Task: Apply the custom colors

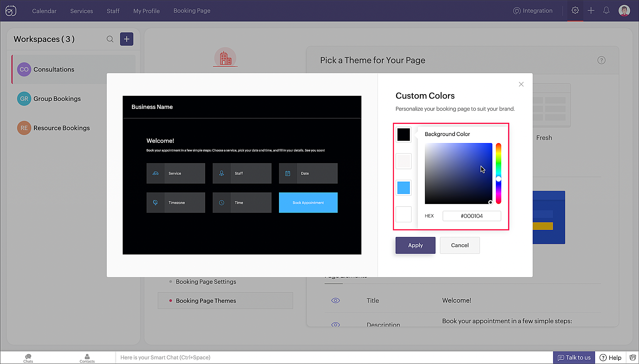Action: (x=415, y=245)
